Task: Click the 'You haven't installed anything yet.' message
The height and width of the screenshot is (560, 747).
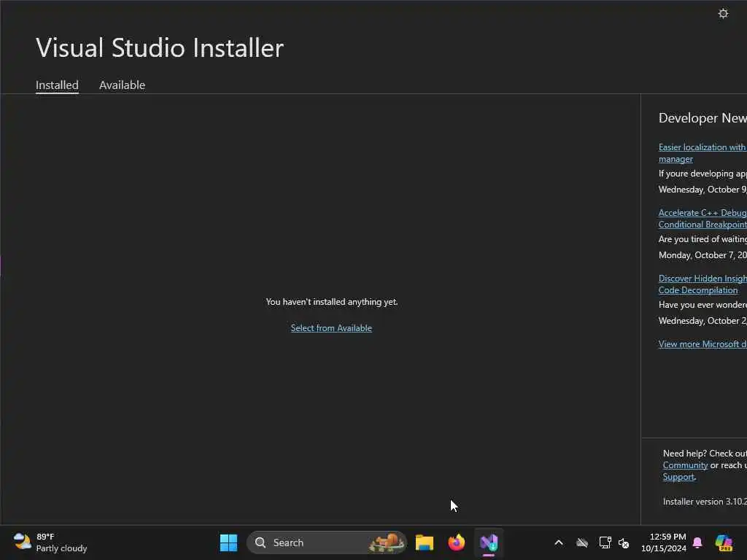Action: (x=332, y=302)
